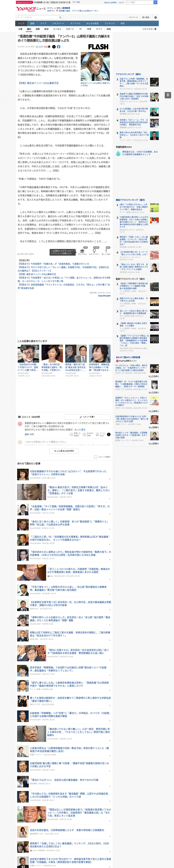Image resolution: width=174 pixels, height=868 pixels.
Task: Open the エキスパート navigation tab
Action: pyautogui.click(x=58, y=24)
